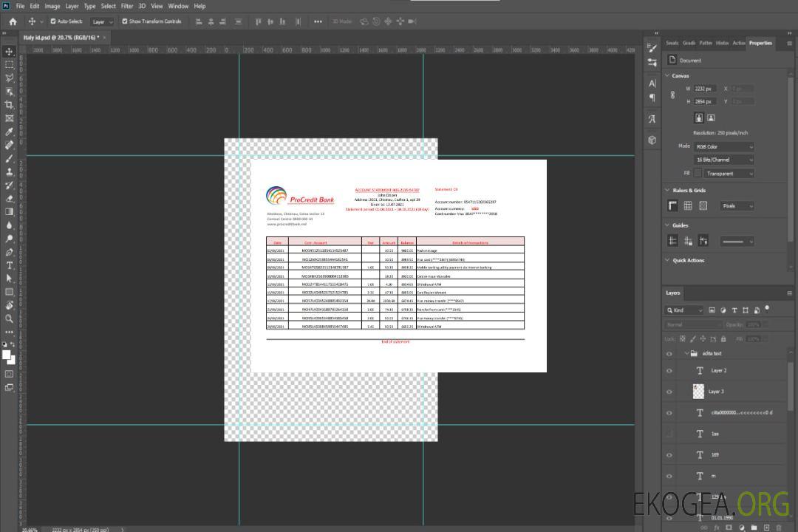
Task: Collapse the 'edite text' group arrow
Action: point(686,353)
